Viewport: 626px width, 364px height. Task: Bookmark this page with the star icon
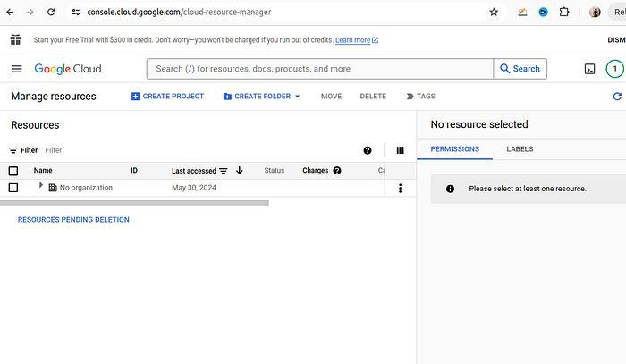(x=494, y=12)
